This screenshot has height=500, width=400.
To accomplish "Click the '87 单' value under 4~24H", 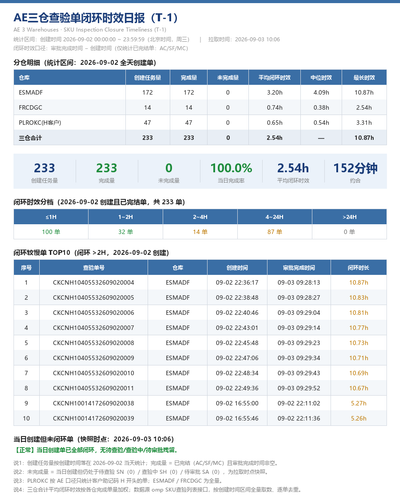I will (275, 232).
